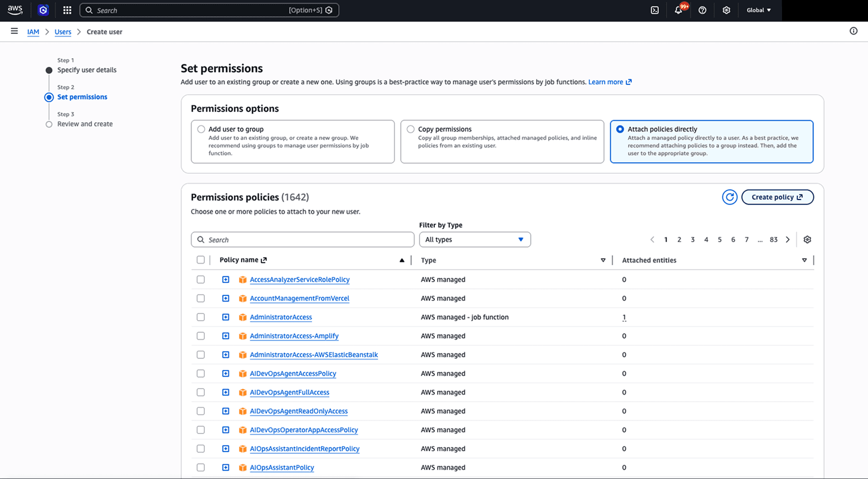Launch CloudShell terminal icon
Screen dimensions: 868x479
click(654, 10)
